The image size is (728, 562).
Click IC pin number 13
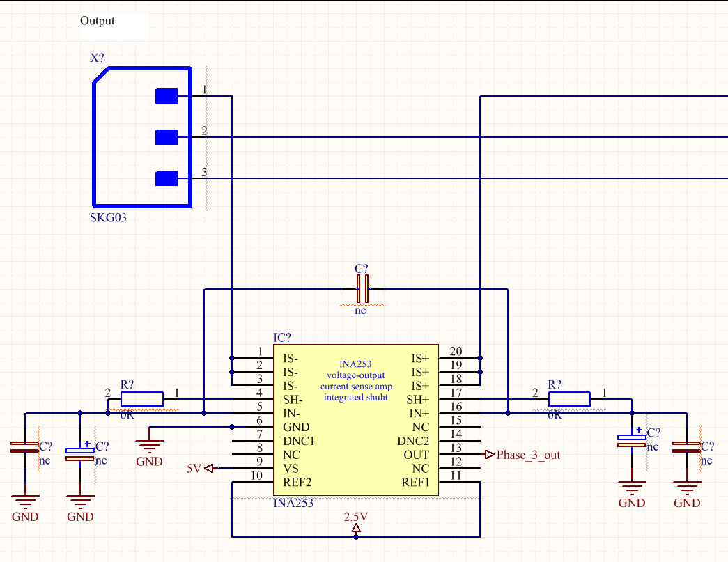(456, 448)
